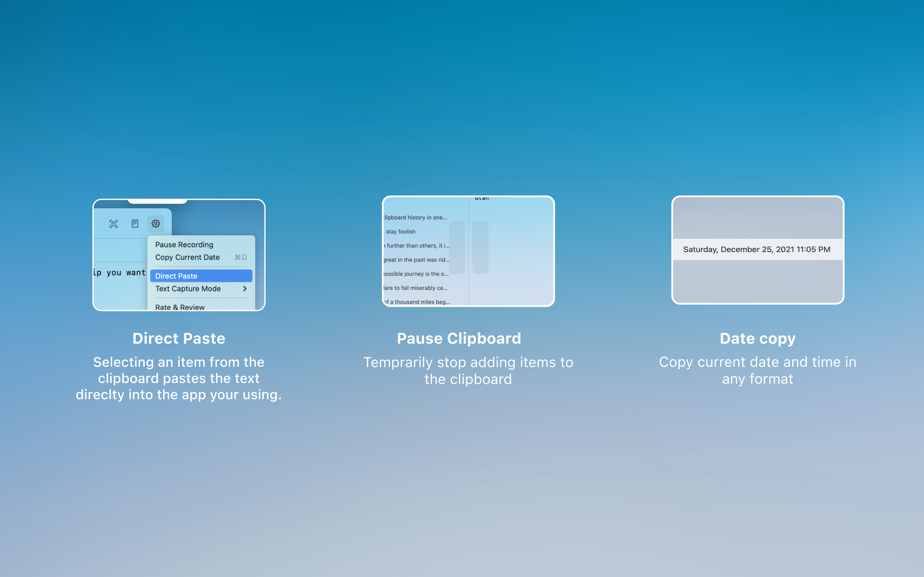Screen dimensions: 924x577
Task: Pick 'Clipboard history in one...' clip
Action: tap(415, 217)
